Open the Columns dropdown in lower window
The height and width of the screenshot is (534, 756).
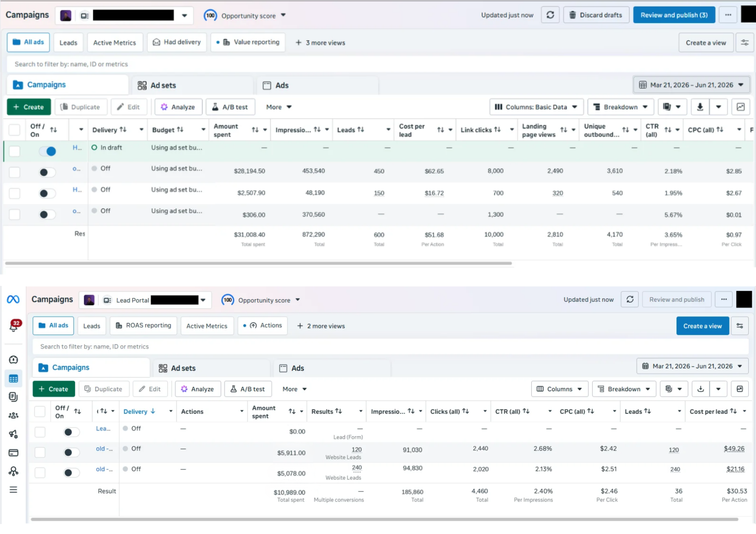(x=559, y=389)
